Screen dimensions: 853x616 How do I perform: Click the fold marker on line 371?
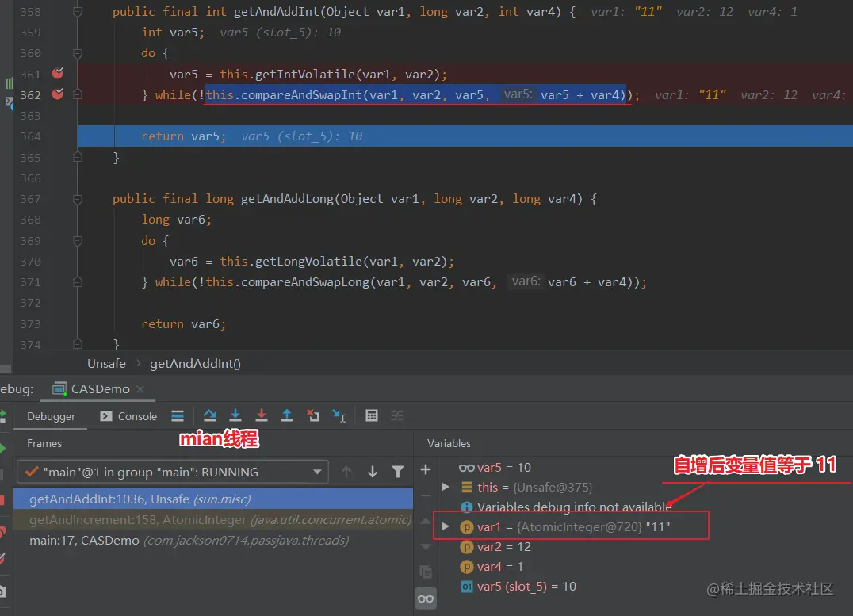point(77,282)
